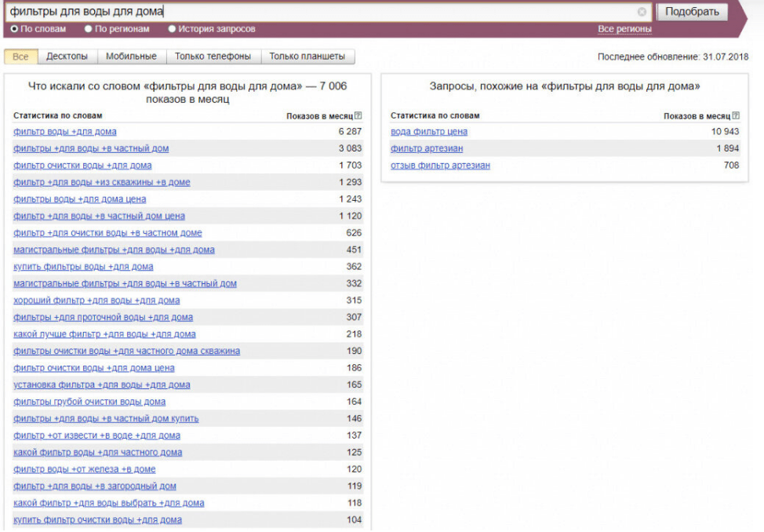Select the "Все" devices tab
This screenshot has height=532, width=764.
tap(21, 56)
